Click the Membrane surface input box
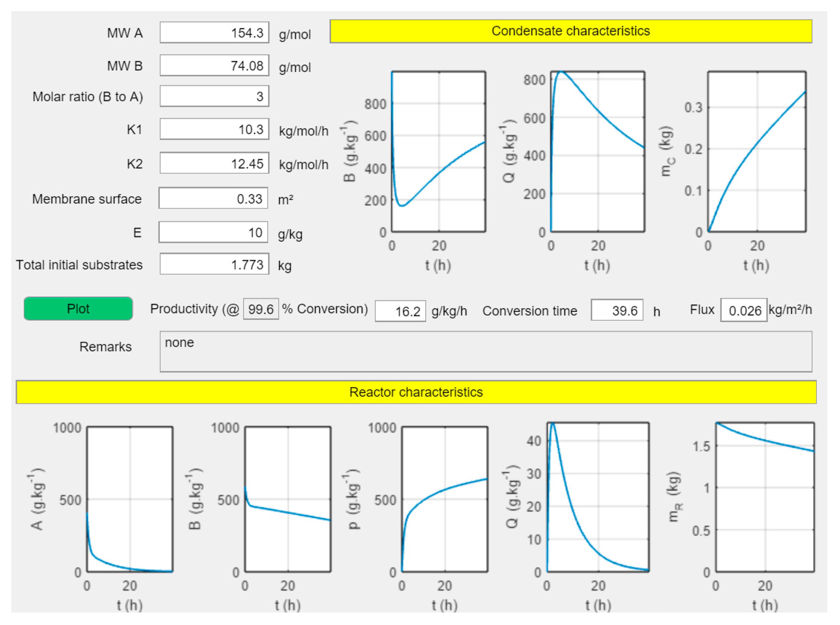The width and height of the screenshot is (840, 625). coord(213,198)
